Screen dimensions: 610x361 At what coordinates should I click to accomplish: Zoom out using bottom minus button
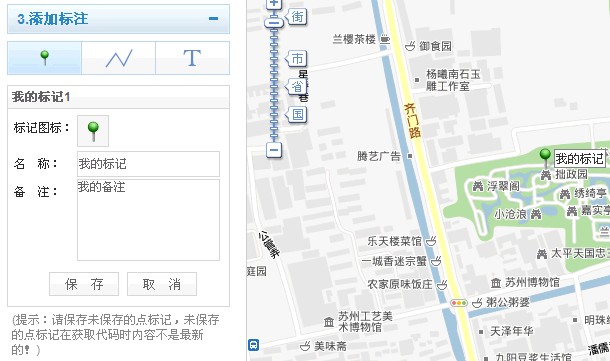click(274, 150)
